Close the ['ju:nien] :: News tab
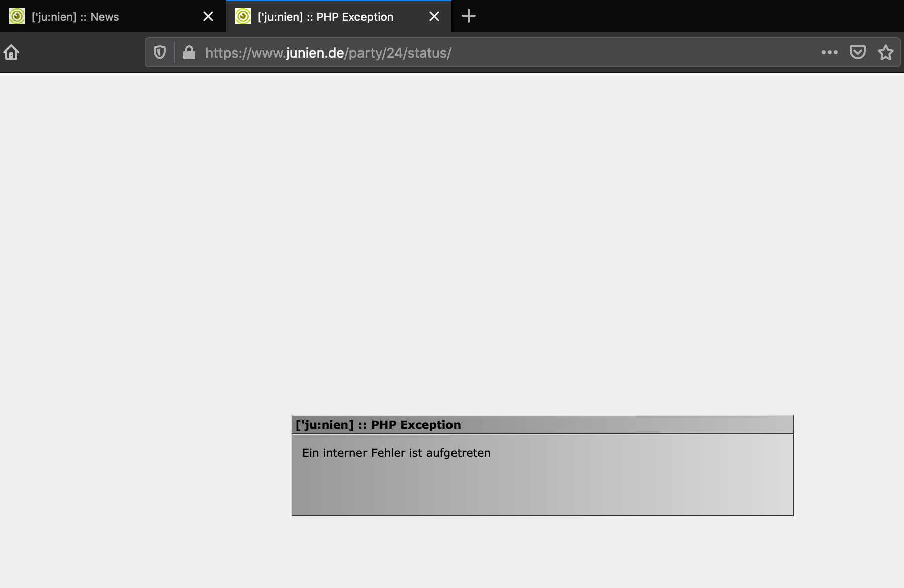This screenshot has width=904, height=588. click(208, 17)
